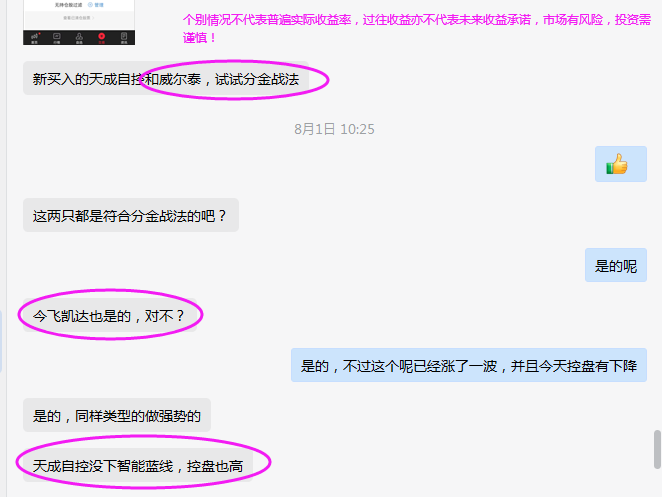Click the person icon in the thumbnail's bottom bar
The width and height of the screenshot is (662, 497).
pyautogui.click(x=79, y=37)
